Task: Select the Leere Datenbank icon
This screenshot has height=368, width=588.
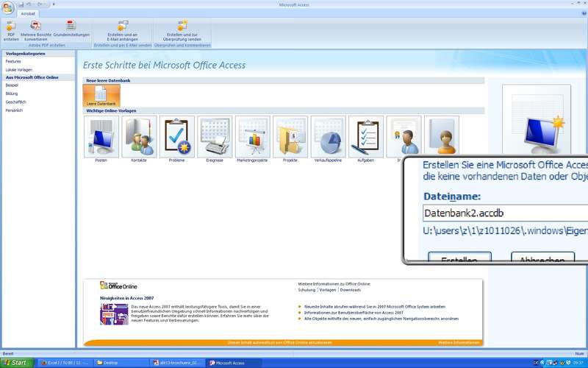Action: [101, 96]
